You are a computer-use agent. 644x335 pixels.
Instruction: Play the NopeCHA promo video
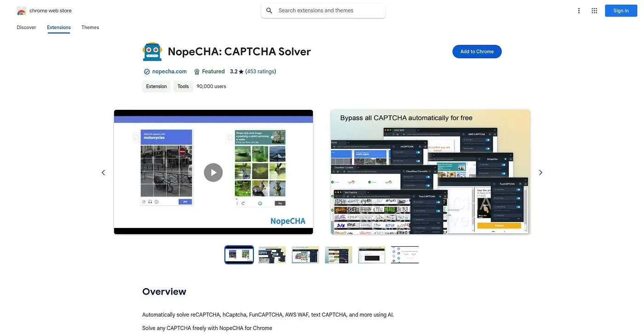[213, 172]
